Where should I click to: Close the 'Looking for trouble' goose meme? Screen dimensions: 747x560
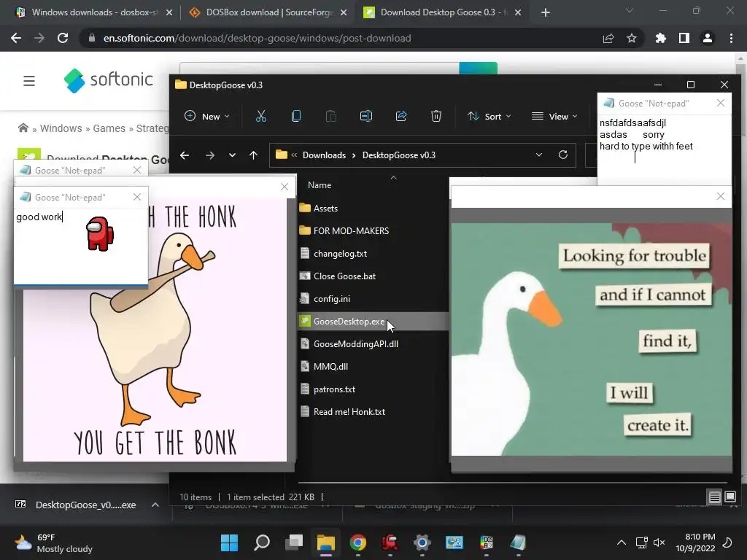721,196
